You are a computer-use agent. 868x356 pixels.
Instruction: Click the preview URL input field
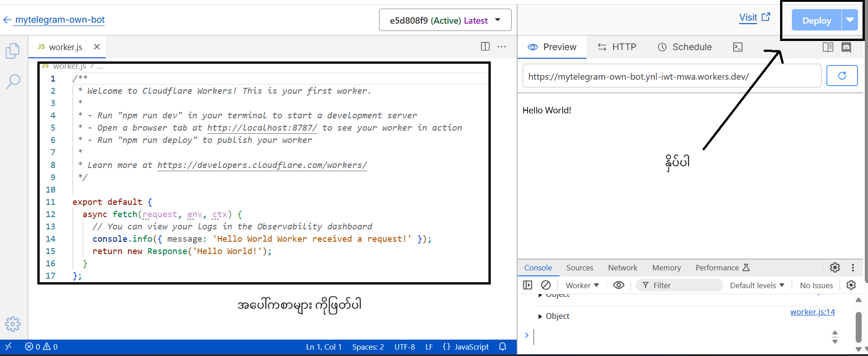pos(672,76)
